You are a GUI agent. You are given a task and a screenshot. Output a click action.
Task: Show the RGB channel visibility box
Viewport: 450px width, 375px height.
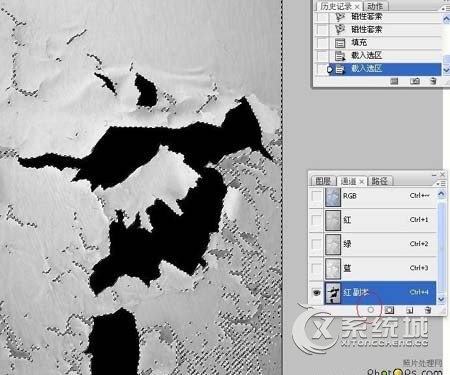316,196
